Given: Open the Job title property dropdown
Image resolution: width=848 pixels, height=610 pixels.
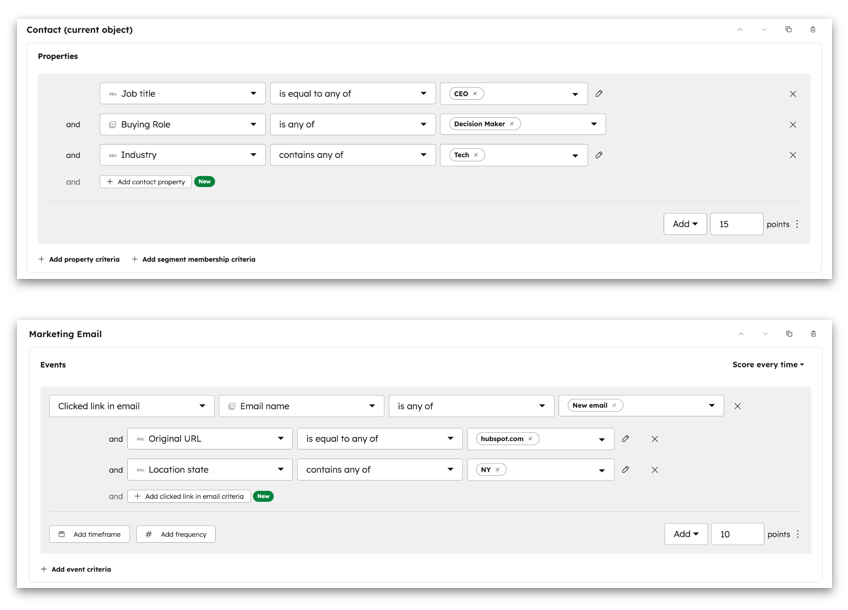Looking at the screenshot, I should [182, 94].
